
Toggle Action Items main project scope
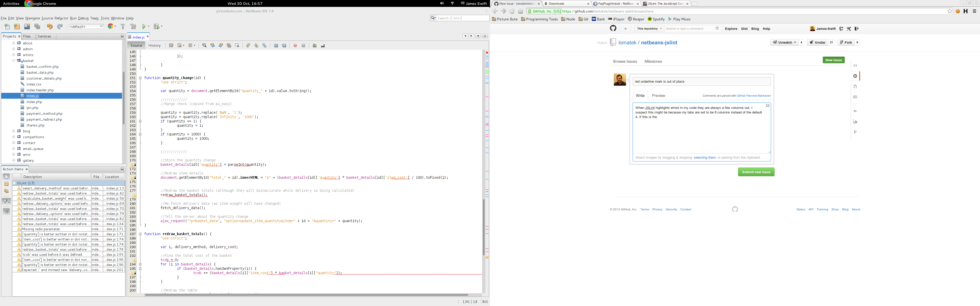[6, 184]
